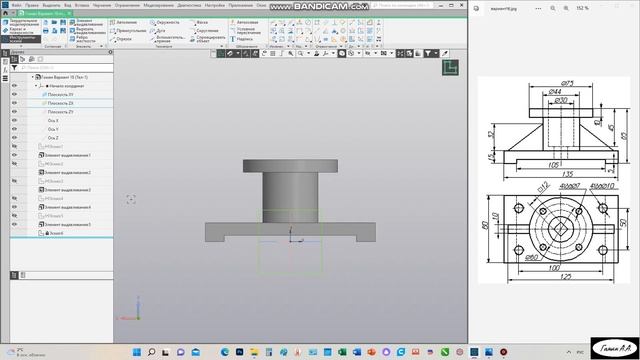This screenshot has height=360, width=640.
Task: Click the zoom magnifier view icon
Action: pyautogui.click(x=300, y=53)
